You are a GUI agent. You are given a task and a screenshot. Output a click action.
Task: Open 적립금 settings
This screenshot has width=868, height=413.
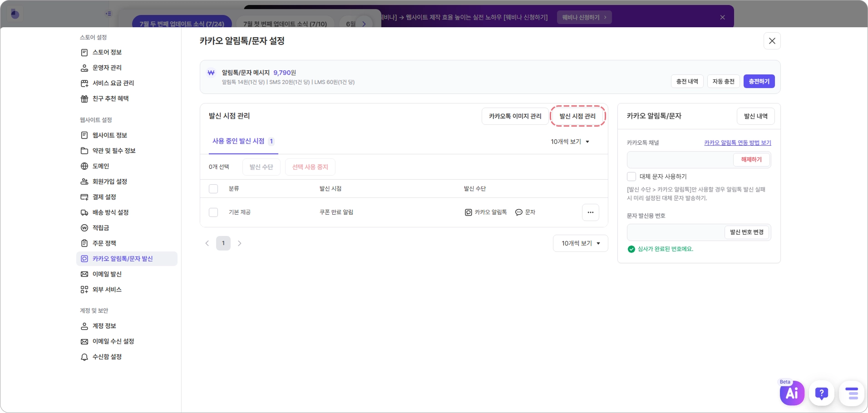(127, 228)
